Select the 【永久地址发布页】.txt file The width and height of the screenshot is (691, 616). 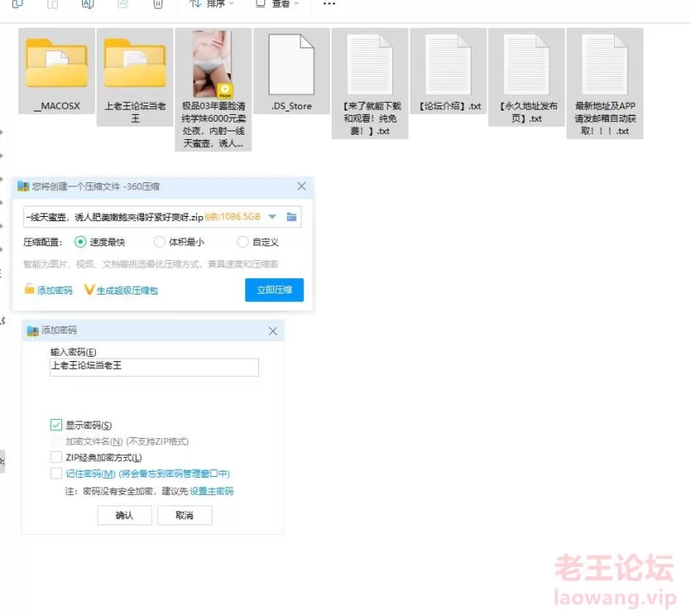tap(527, 77)
